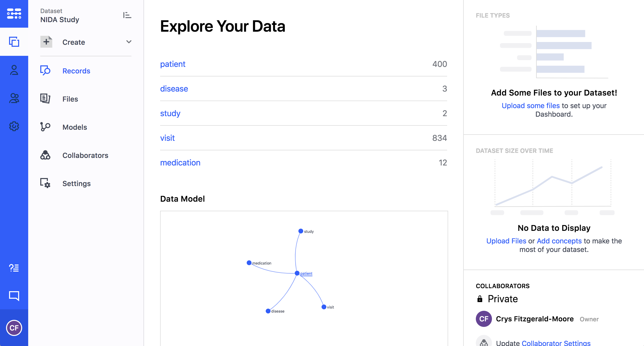644x346 pixels.
Task: Open the chat feedback icon
Action: pyautogui.click(x=14, y=296)
